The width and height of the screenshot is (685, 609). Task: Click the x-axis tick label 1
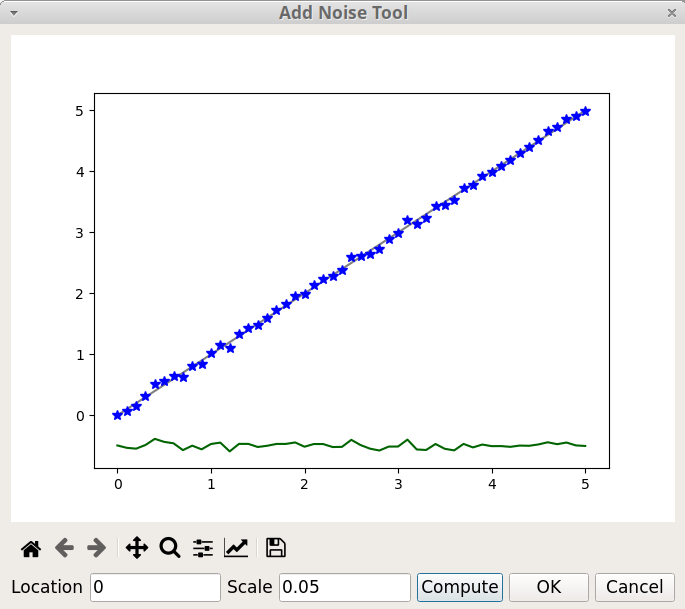211,484
